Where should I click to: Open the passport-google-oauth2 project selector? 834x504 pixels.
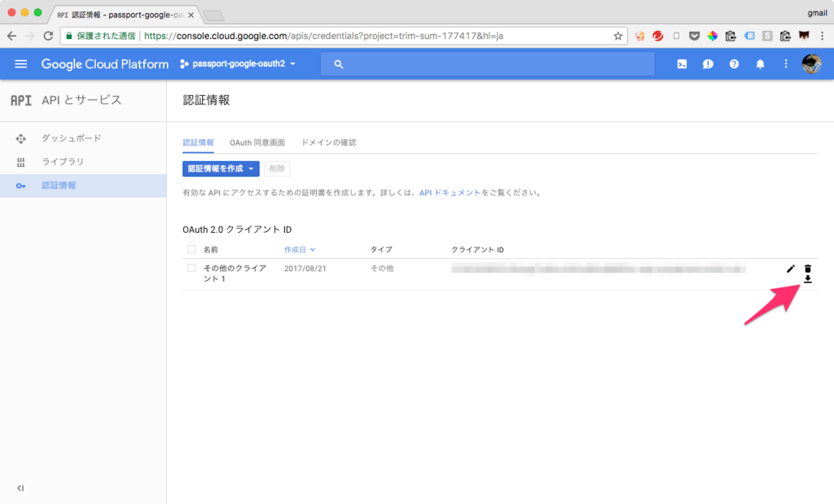(x=238, y=64)
